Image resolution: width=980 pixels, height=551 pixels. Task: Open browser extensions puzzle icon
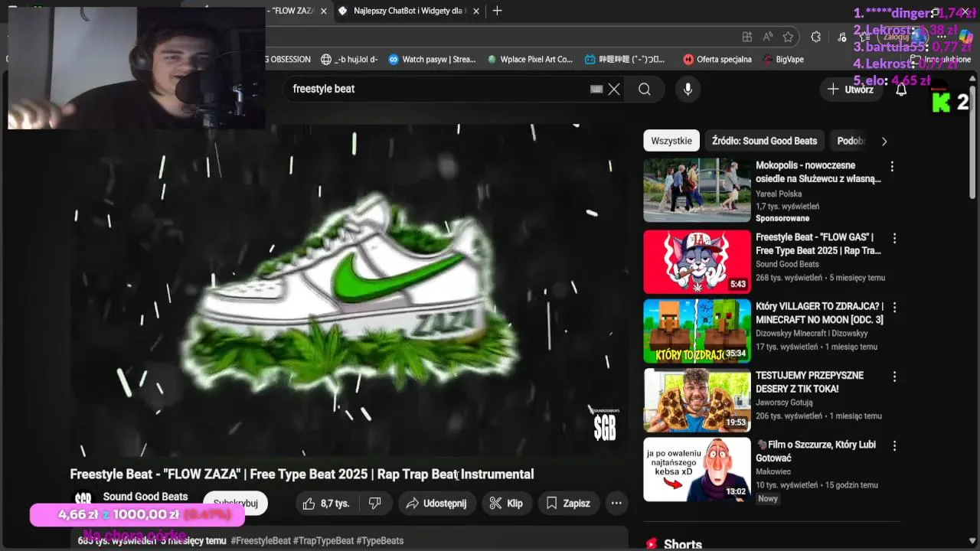pos(816,37)
